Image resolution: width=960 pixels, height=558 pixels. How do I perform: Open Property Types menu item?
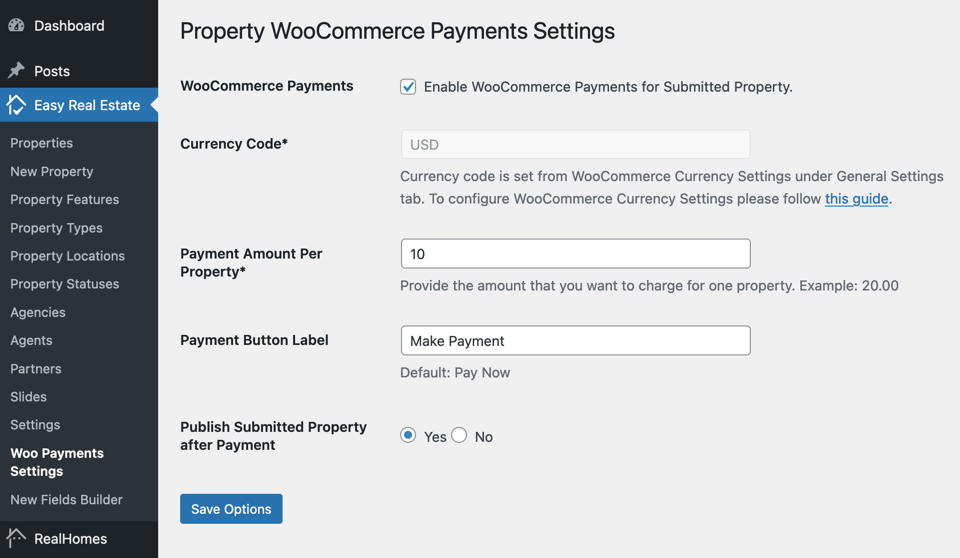(56, 228)
